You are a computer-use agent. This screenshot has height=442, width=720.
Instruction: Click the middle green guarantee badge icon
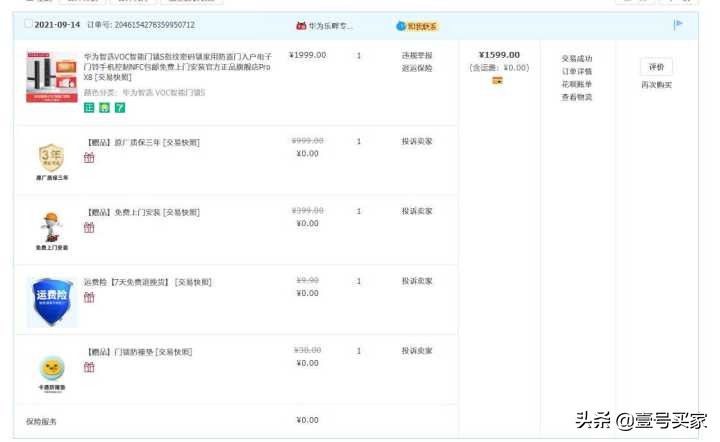coord(105,108)
